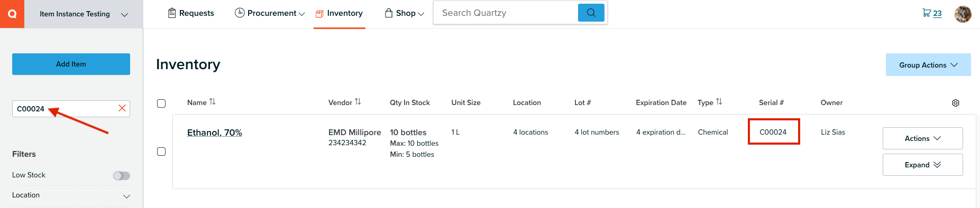Screen dimensions: 980x208
Task: Click the blue search magnifier button
Action: click(x=591, y=13)
